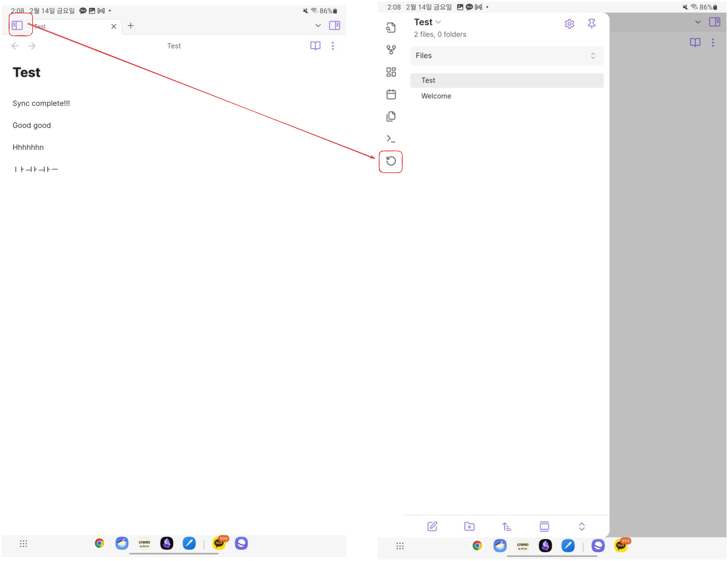Open the Test file in file list
The height and width of the screenshot is (561, 728).
coord(507,80)
